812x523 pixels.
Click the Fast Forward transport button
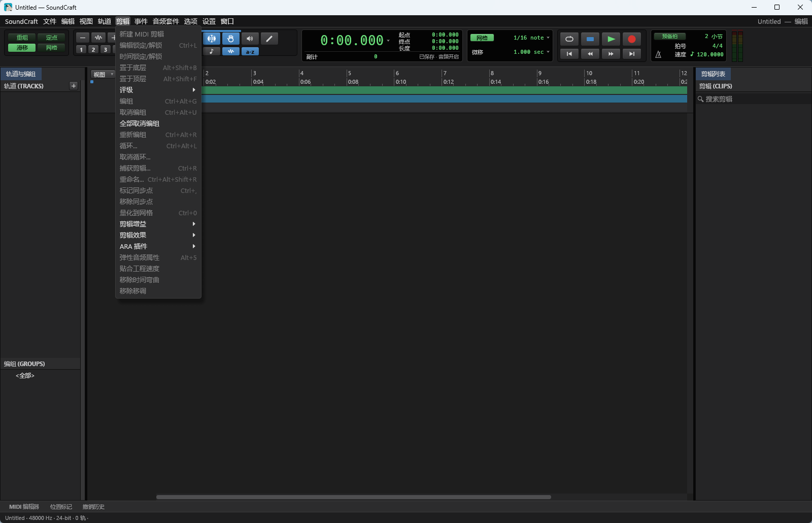[x=611, y=53]
